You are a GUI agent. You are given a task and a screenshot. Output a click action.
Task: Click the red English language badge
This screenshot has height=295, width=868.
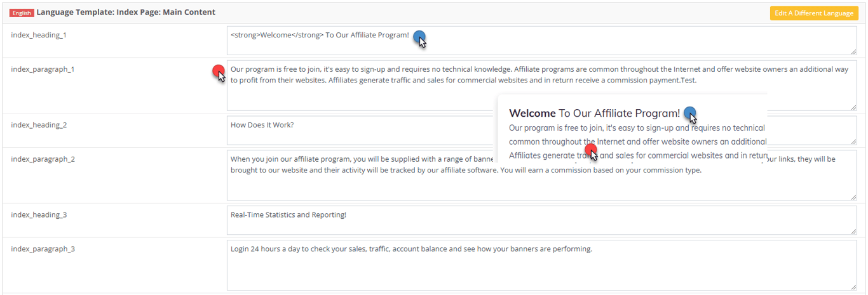pyautogui.click(x=22, y=13)
